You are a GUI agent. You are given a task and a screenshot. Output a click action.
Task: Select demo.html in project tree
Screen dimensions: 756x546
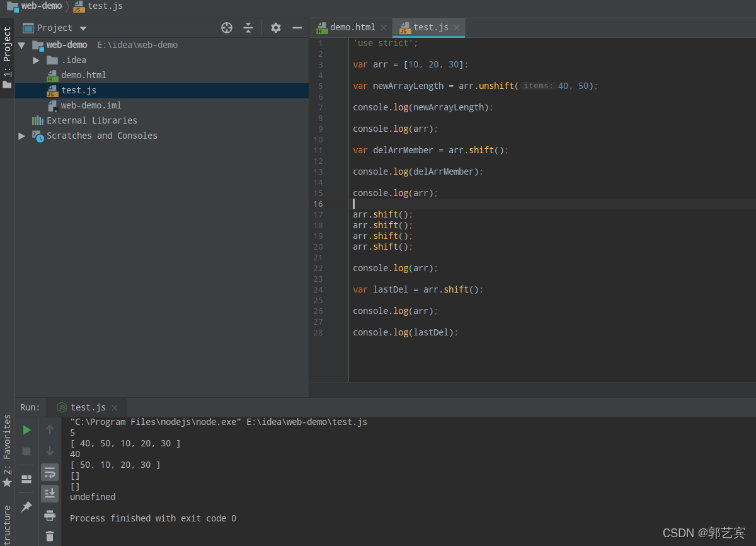tap(83, 75)
